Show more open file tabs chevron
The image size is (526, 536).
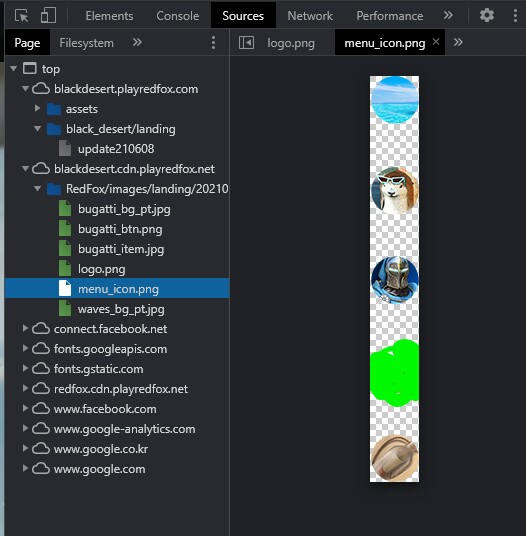click(x=458, y=42)
